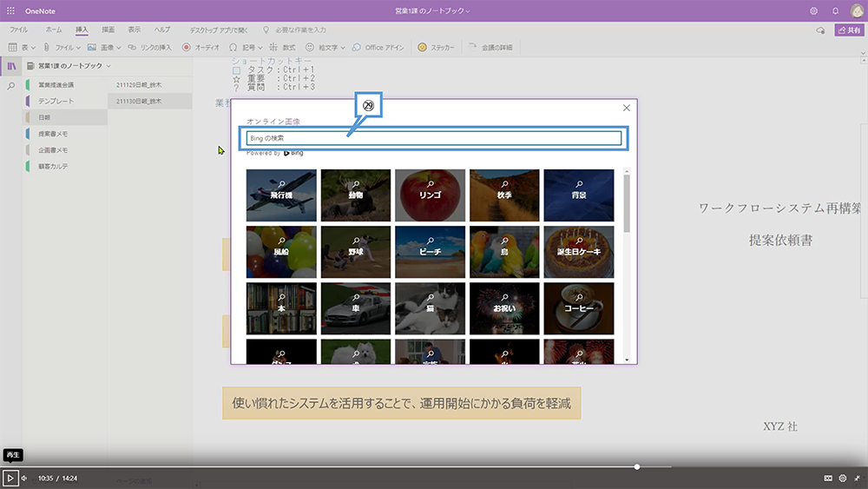Click the emoji (絵文字) smiley icon
Viewport: 868px width, 489px height.
click(x=310, y=47)
